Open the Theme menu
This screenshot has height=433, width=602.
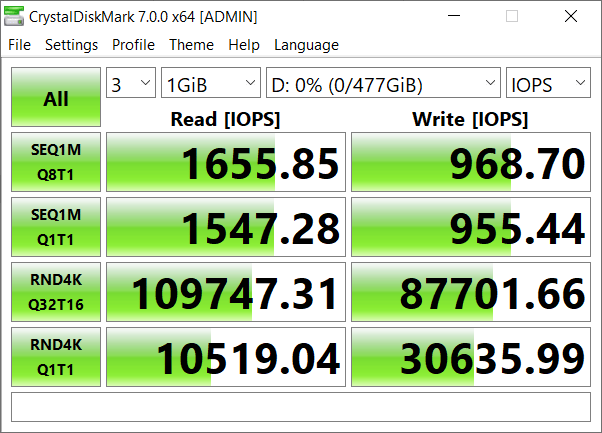point(191,45)
